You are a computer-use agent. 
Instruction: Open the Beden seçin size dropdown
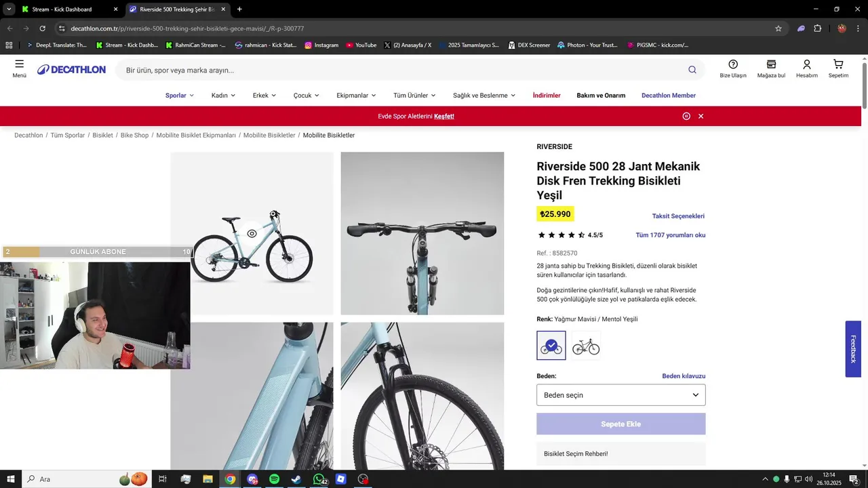click(x=620, y=395)
